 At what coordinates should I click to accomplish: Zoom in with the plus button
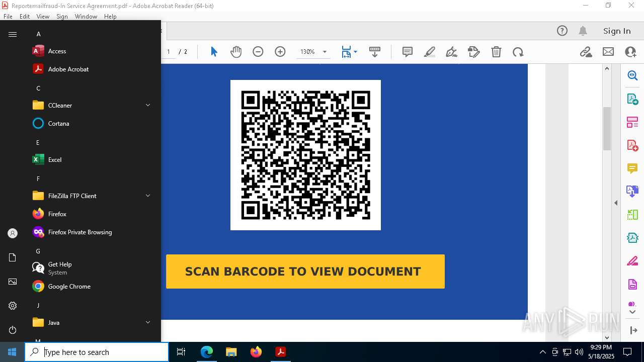[280, 52]
